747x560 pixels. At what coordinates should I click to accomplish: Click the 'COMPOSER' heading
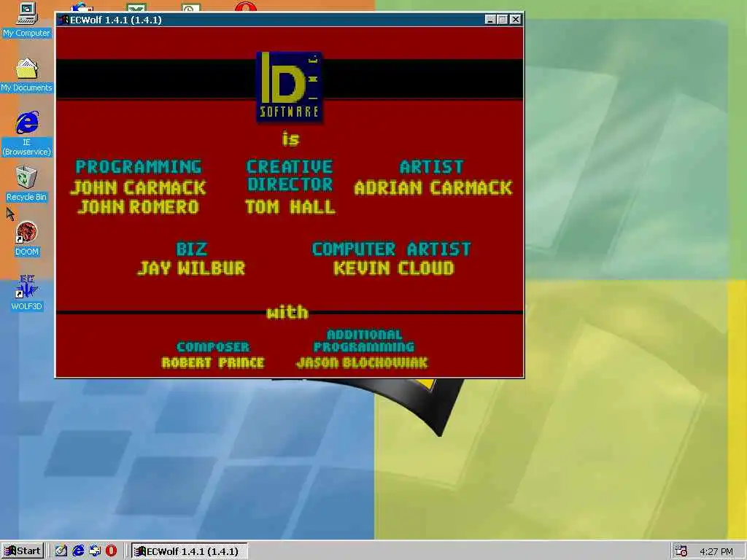(x=213, y=346)
